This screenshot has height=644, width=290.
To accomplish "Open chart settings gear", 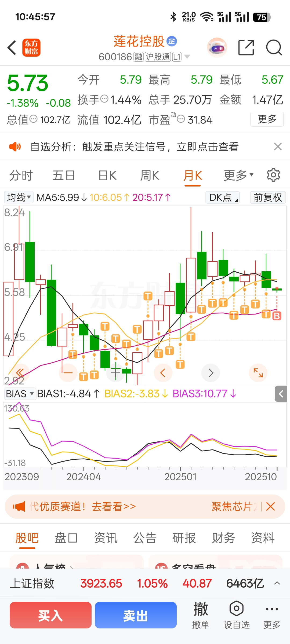I will click(273, 175).
